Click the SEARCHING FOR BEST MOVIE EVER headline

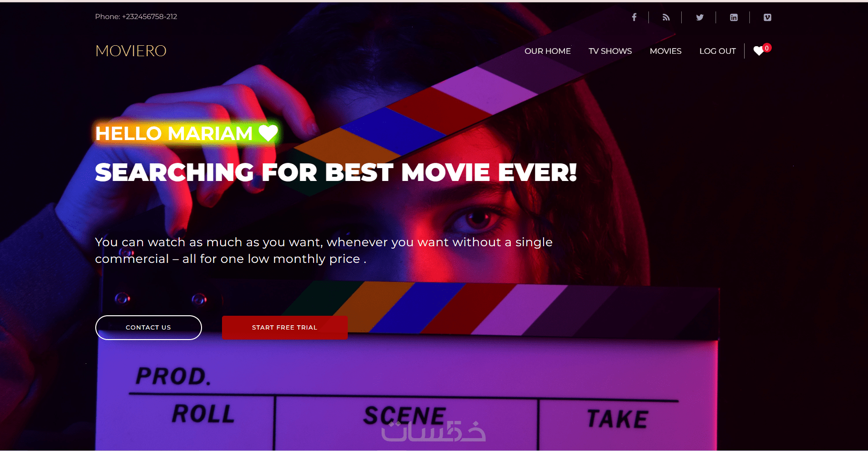(336, 172)
